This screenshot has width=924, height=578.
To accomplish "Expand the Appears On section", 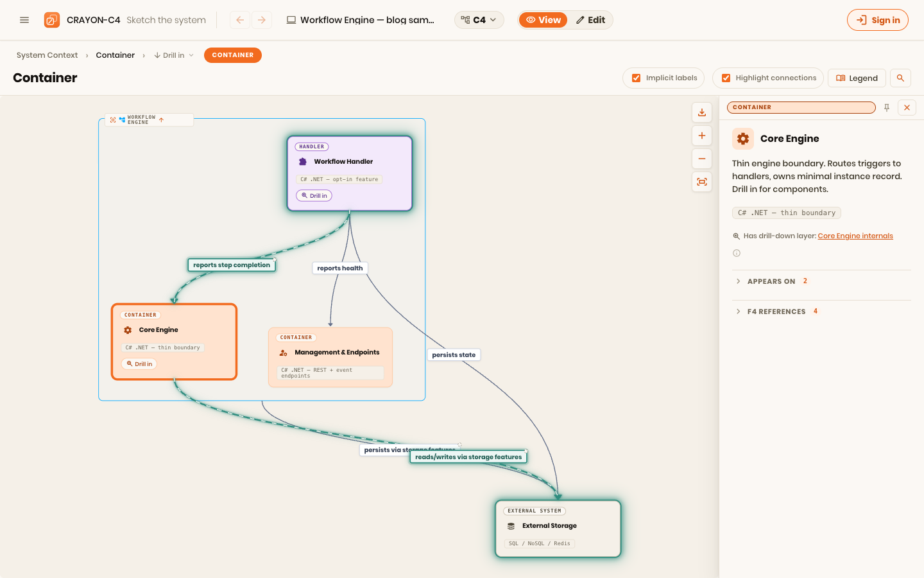I will click(x=821, y=281).
